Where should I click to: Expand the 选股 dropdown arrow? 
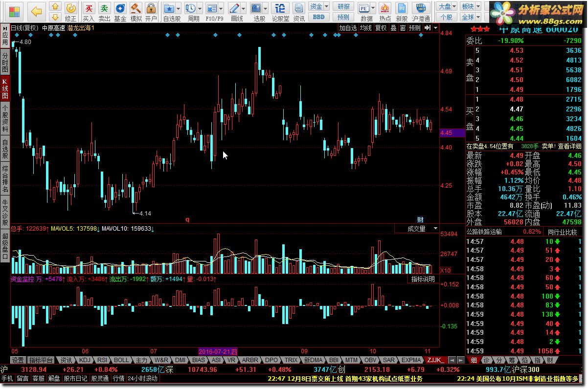pyautogui.click(x=265, y=9)
